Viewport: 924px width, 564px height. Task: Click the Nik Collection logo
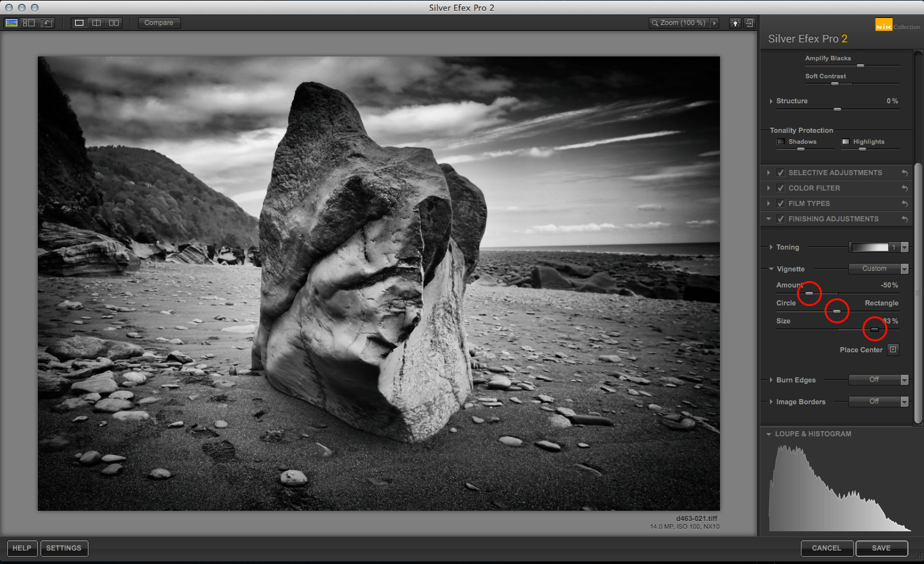point(897,25)
